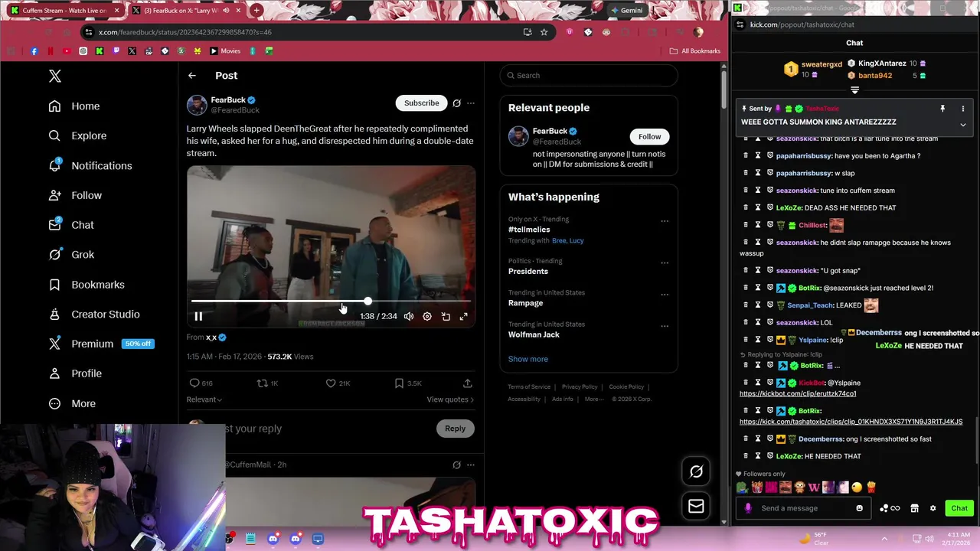Open the floating Grok button
This screenshot has height=551, width=980.
(x=696, y=471)
